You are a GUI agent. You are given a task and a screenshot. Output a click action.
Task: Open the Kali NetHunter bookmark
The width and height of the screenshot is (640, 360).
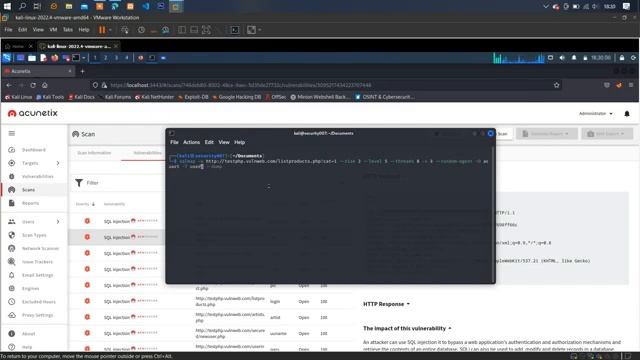(154, 97)
